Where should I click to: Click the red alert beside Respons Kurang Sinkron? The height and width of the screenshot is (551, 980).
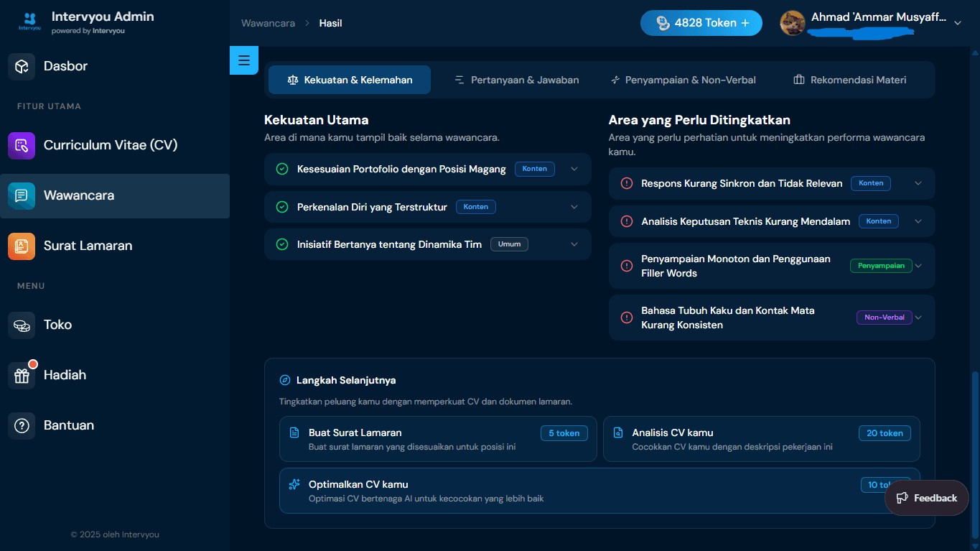626,183
